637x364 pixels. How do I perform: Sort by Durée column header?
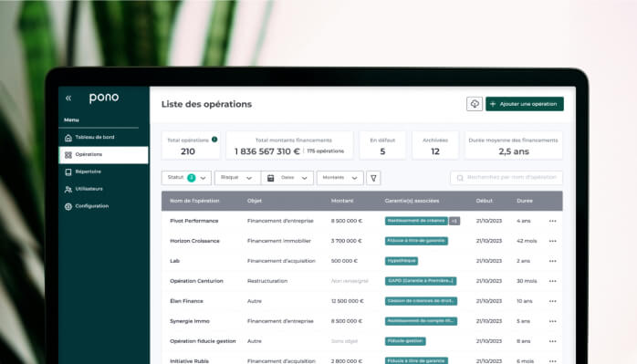[x=525, y=201]
